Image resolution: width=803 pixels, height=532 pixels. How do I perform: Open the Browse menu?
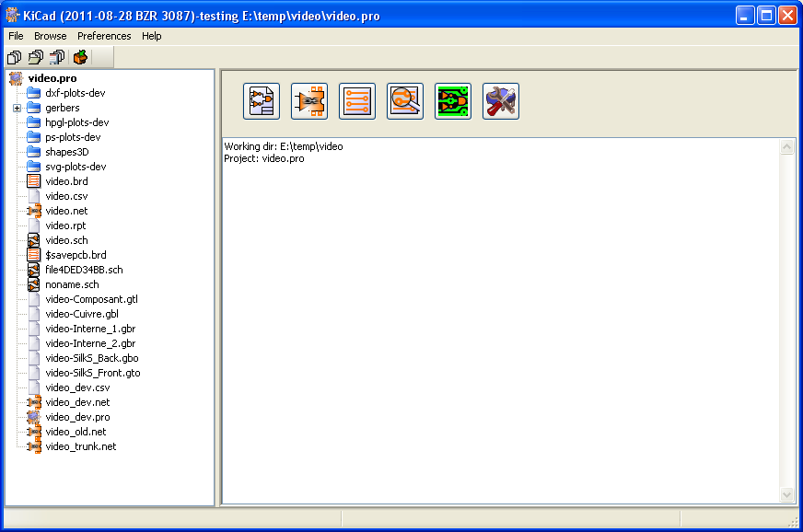click(51, 36)
